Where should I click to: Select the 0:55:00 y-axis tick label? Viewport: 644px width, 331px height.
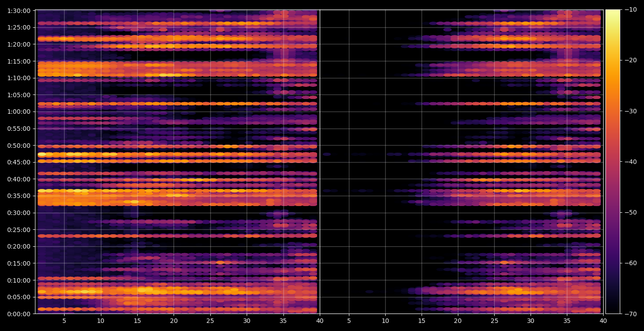pyautogui.click(x=19, y=129)
